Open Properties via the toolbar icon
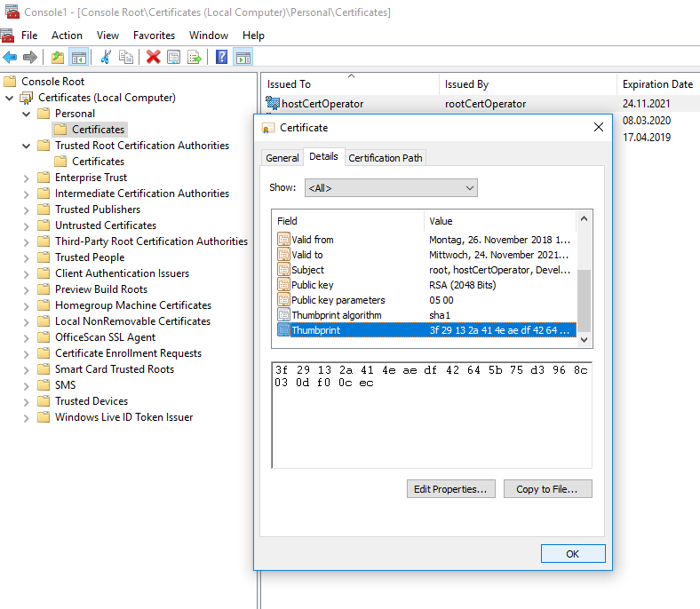 (173, 57)
